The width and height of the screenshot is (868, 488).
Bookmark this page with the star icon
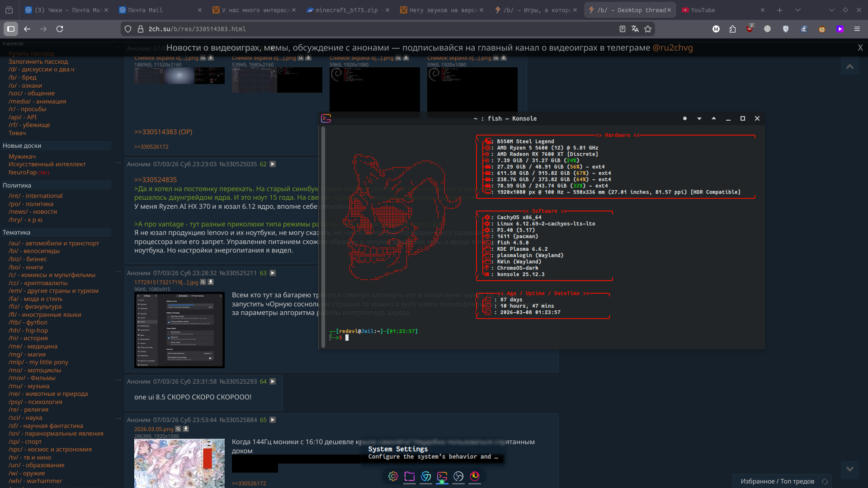tap(648, 29)
